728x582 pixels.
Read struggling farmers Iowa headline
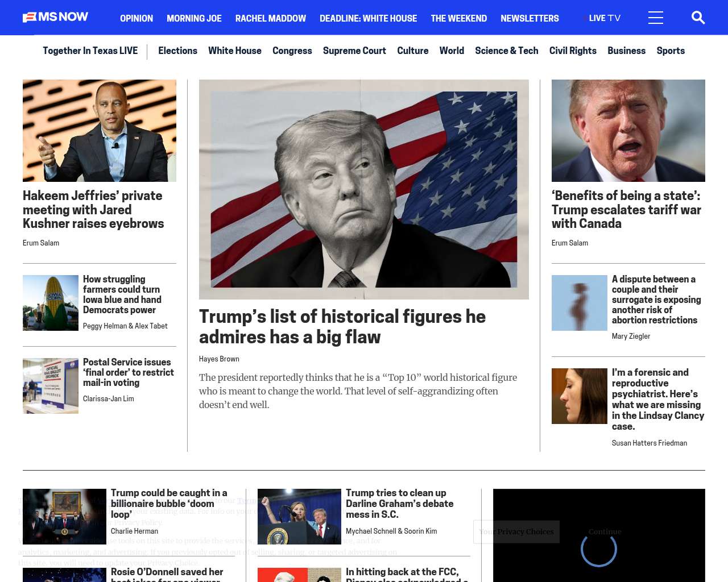click(x=122, y=294)
